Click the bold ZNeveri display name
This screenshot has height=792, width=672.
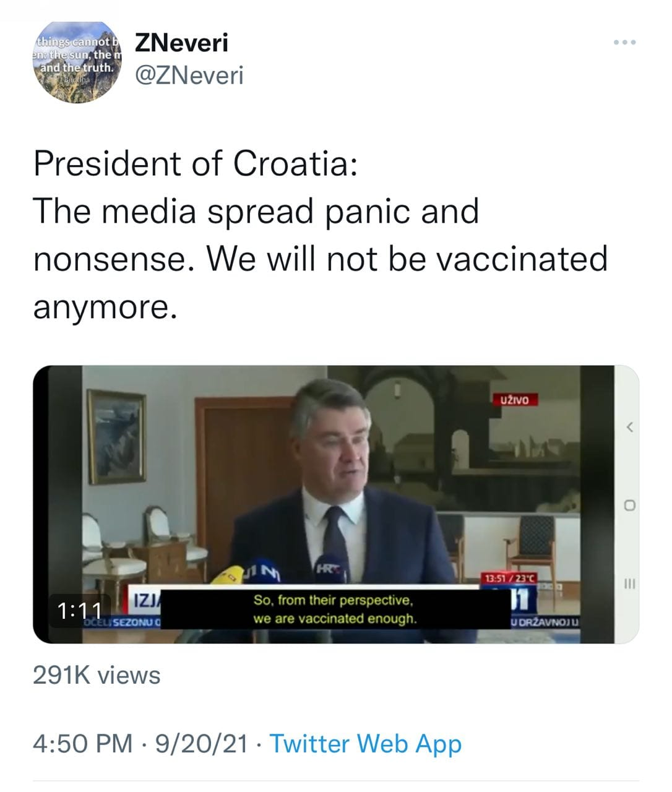point(181,43)
